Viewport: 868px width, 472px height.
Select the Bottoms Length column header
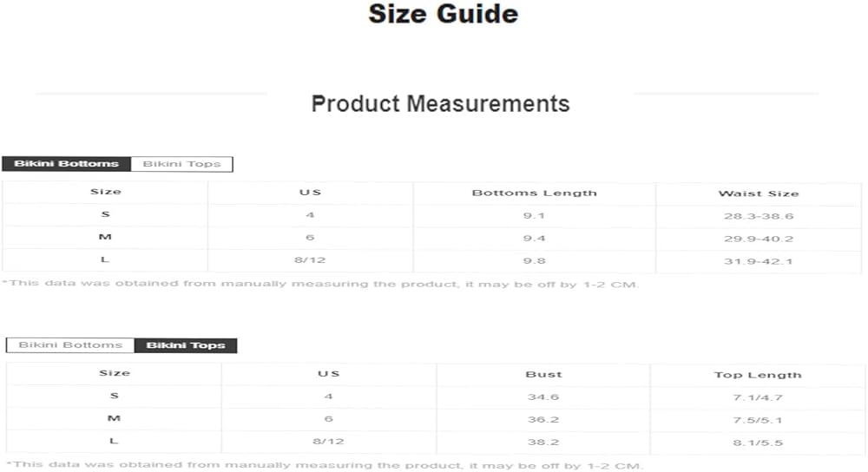(x=534, y=193)
